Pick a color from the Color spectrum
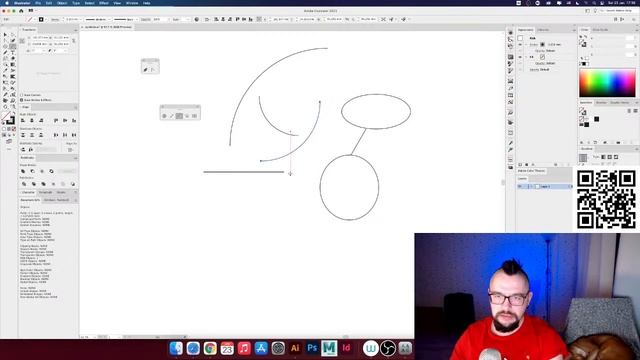 [x=607, y=83]
